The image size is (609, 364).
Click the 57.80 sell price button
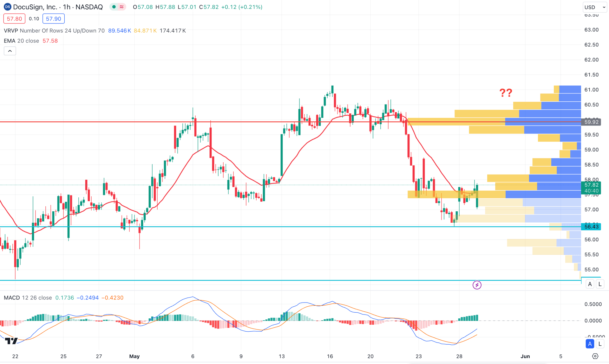(14, 19)
